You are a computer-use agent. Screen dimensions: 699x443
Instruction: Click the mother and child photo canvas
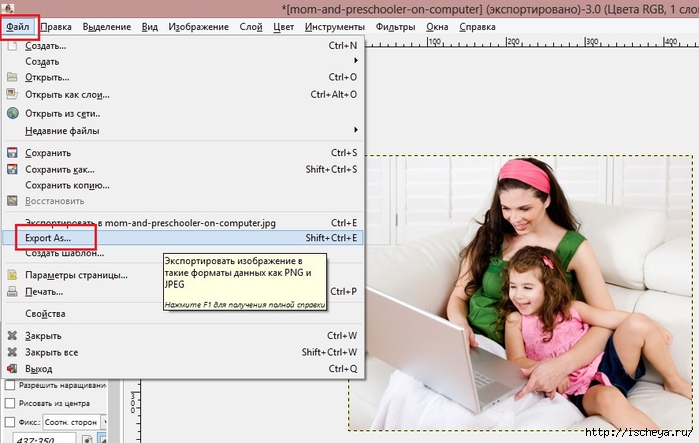pos(520,293)
